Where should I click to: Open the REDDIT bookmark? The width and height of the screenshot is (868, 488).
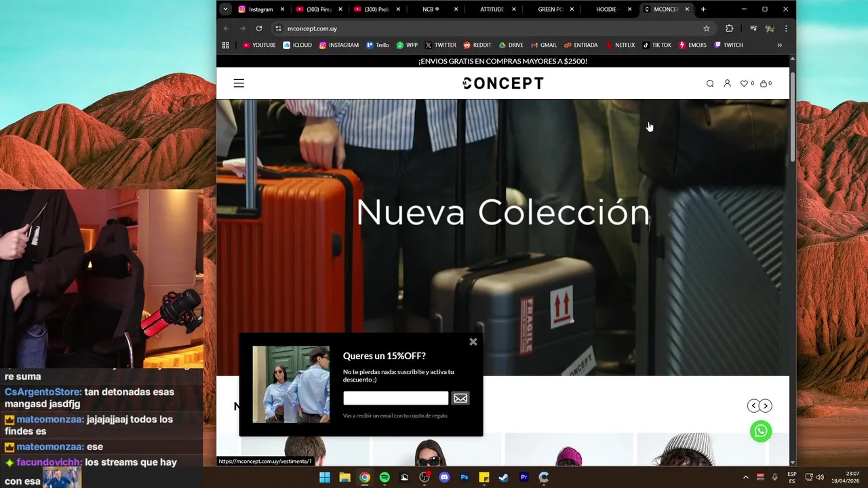click(477, 45)
